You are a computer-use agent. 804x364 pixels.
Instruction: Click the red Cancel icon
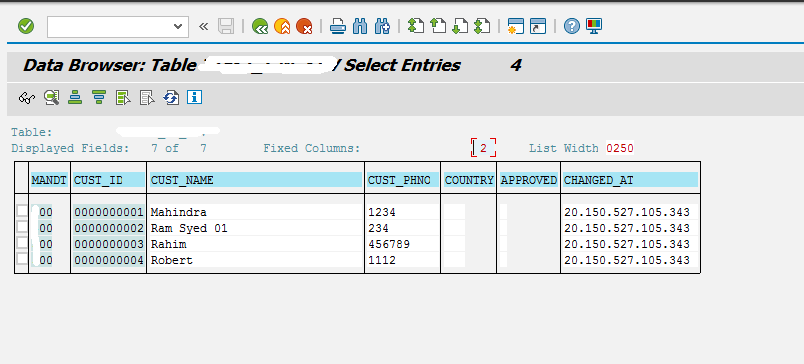click(304, 26)
